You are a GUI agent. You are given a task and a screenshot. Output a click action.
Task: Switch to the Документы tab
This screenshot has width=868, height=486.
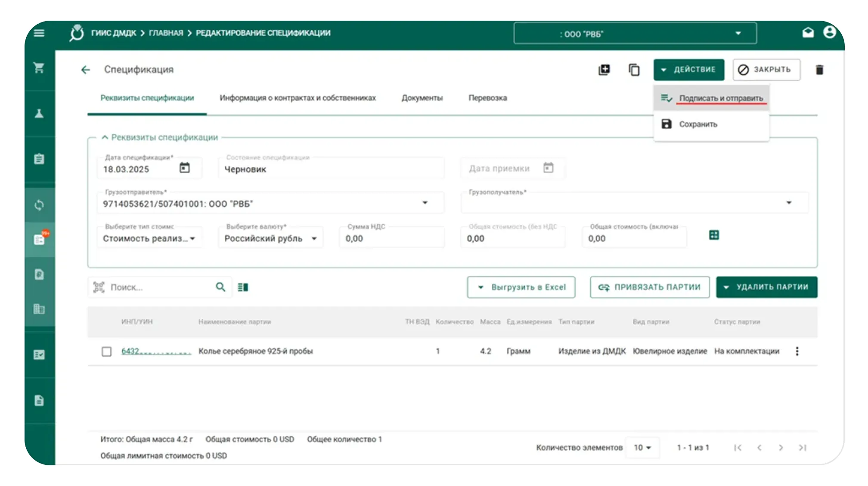coord(422,98)
